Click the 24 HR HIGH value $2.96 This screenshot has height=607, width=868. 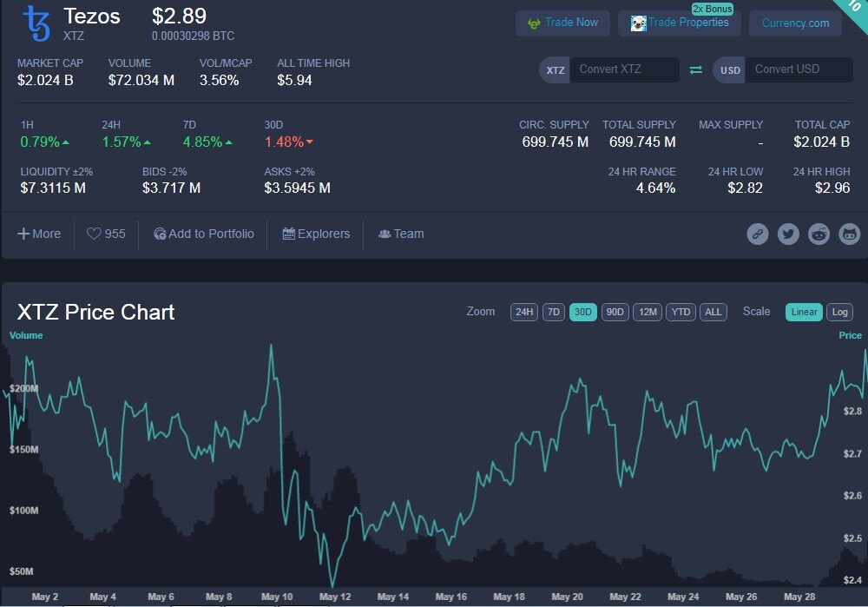(832, 188)
